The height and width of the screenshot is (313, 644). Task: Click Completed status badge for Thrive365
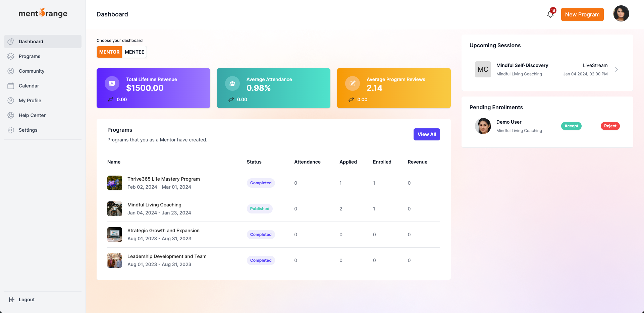click(261, 183)
